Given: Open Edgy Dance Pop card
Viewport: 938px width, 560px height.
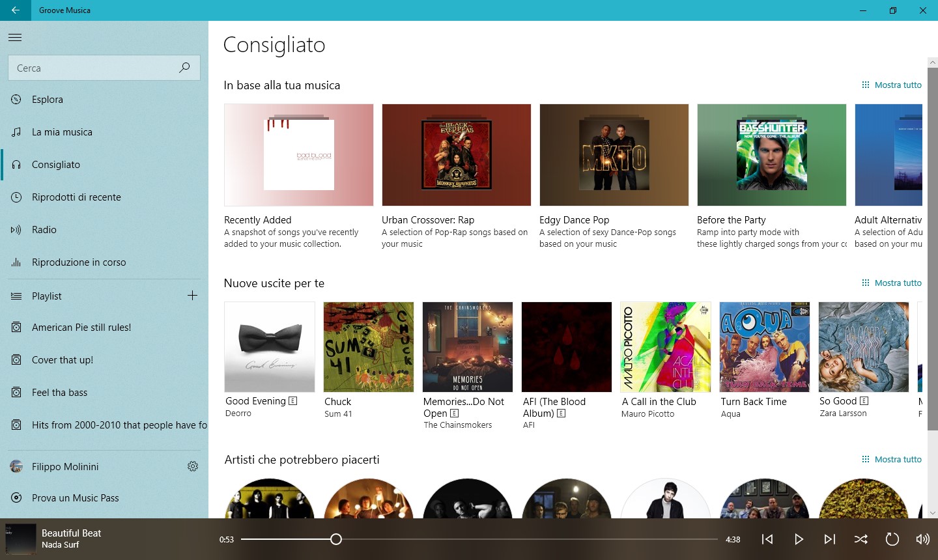Looking at the screenshot, I should pos(614,176).
